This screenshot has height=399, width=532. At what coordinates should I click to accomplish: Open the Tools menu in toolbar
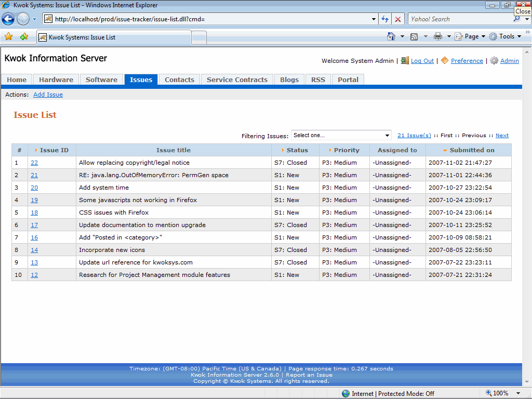[505, 36]
